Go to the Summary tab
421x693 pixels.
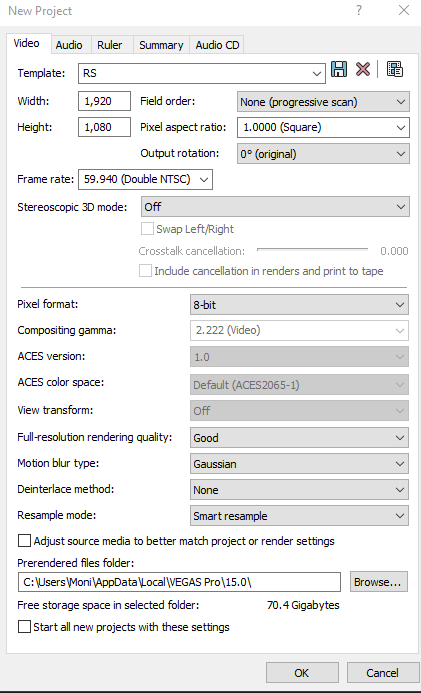coord(161,45)
